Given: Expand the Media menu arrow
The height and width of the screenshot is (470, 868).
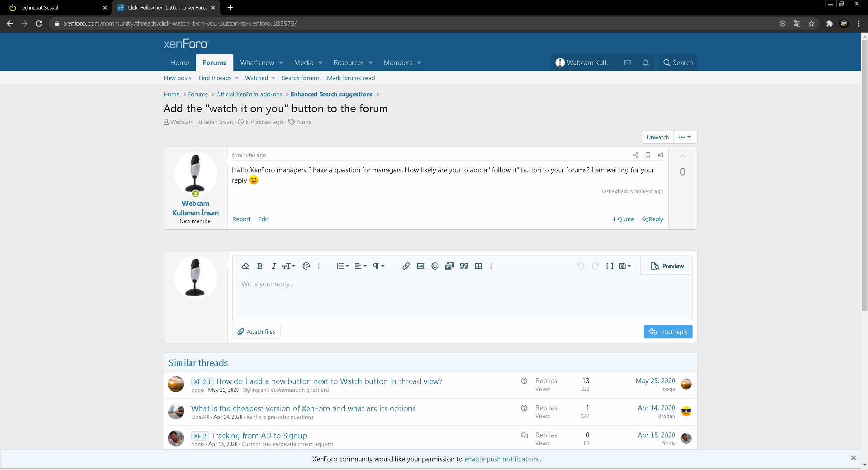Looking at the screenshot, I should pos(321,63).
